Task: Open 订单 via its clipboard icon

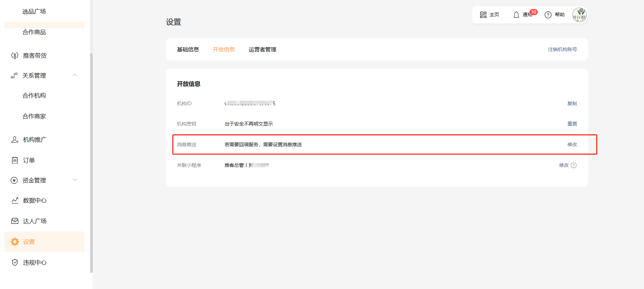Action: click(x=14, y=160)
